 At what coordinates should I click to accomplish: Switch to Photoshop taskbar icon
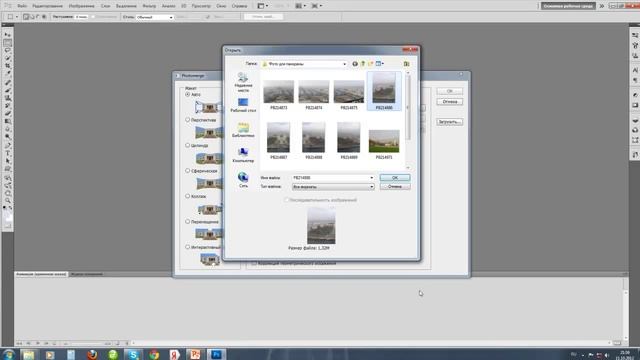pyautogui.click(x=216, y=354)
